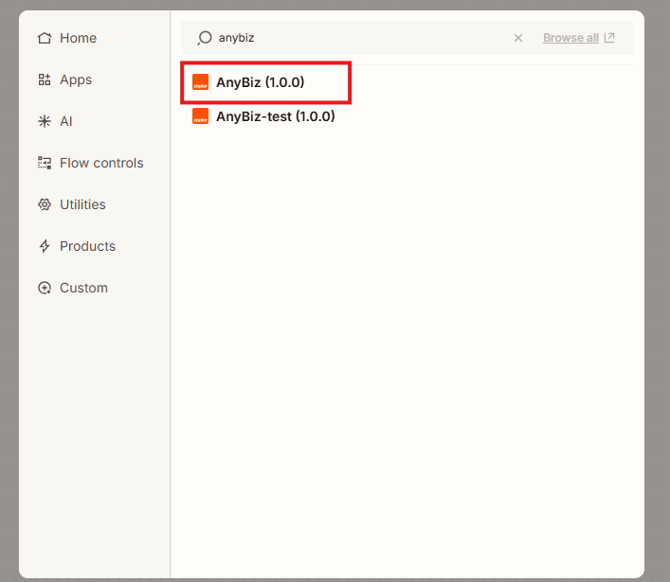The height and width of the screenshot is (582, 670).
Task: Open Flow controls category
Action: click(90, 163)
